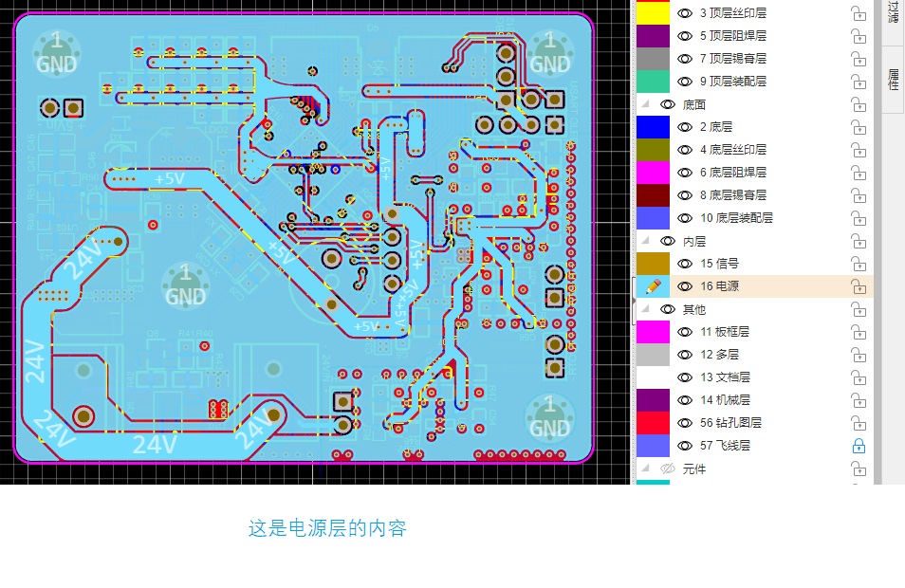
Task: Open blue color swatch of 2 底层
Action: pyautogui.click(x=653, y=127)
